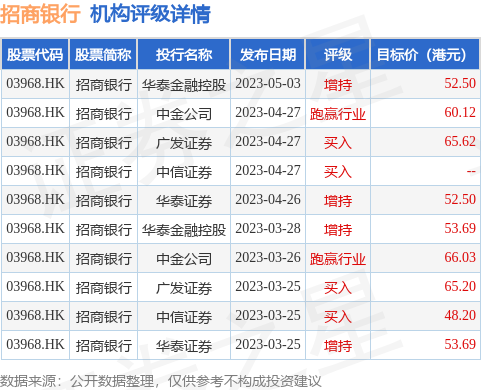Click target price 66.03 from 中金公司
Viewport: 481px width, 390px height.
coord(460,257)
